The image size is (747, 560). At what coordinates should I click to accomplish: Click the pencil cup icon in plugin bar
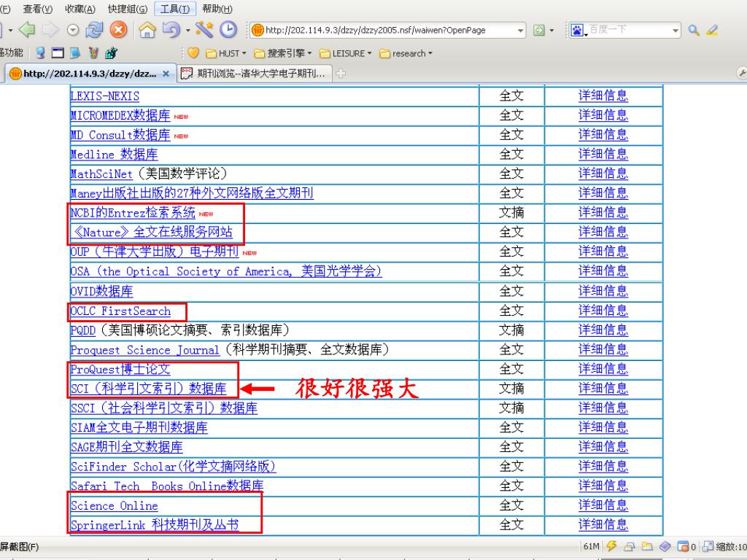[x=93, y=52]
